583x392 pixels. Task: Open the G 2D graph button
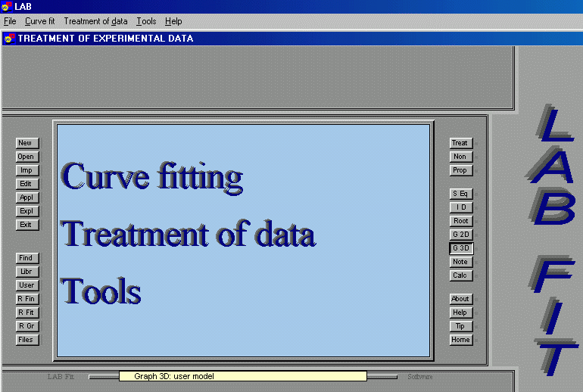[461, 235]
